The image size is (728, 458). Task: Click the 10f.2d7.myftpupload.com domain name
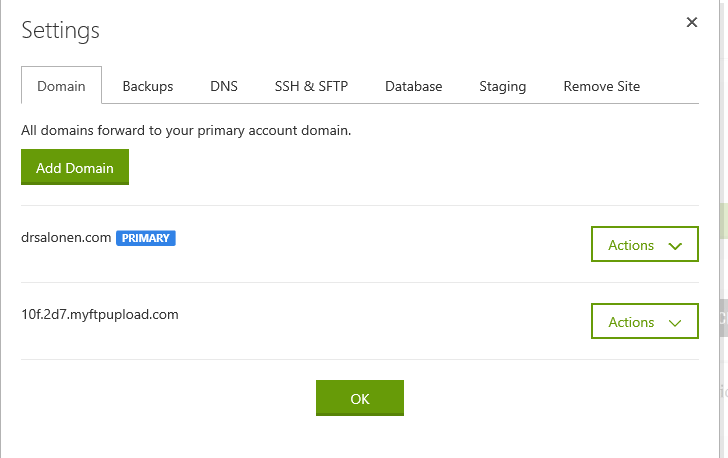coord(100,314)
